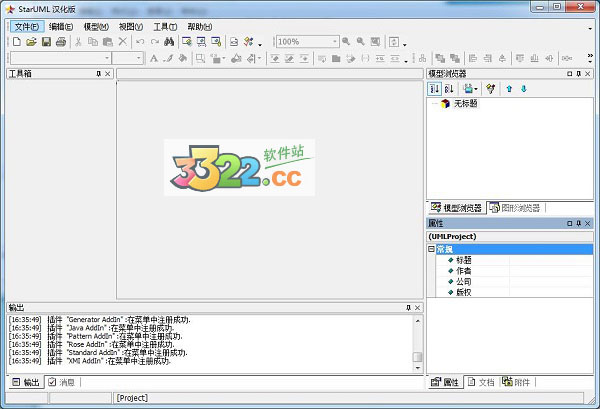Click the New Project icon

[x=16, y=42]
